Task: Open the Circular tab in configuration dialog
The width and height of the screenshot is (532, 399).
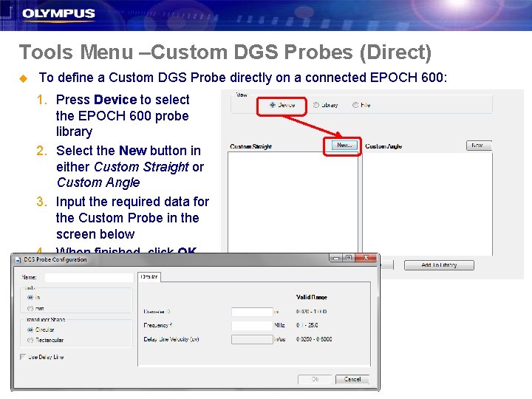Action: tap(149, 277)
